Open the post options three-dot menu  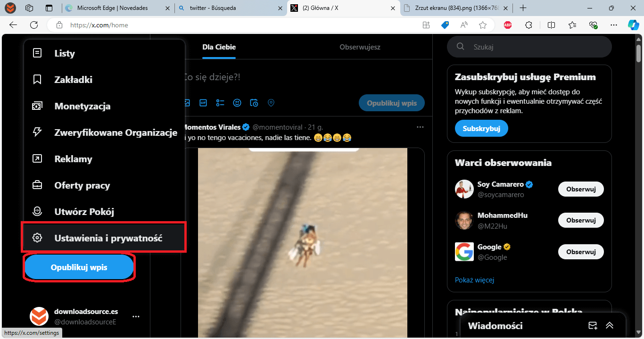(420, 127)
